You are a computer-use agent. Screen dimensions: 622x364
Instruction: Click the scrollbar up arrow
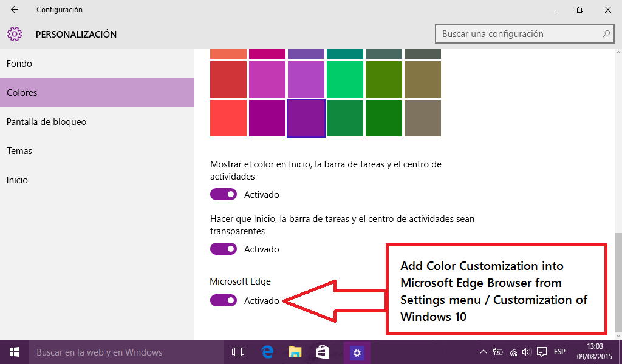tap(618, 52)
